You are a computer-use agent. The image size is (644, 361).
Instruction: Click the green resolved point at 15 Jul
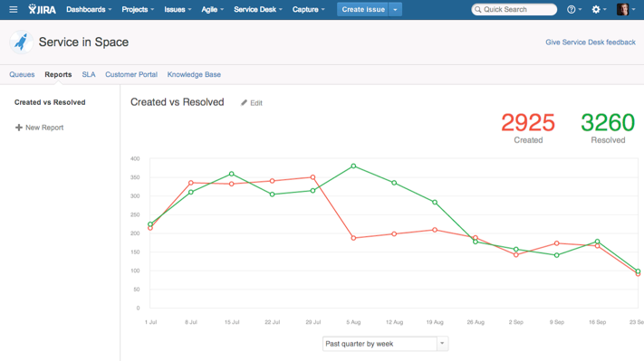232,174
